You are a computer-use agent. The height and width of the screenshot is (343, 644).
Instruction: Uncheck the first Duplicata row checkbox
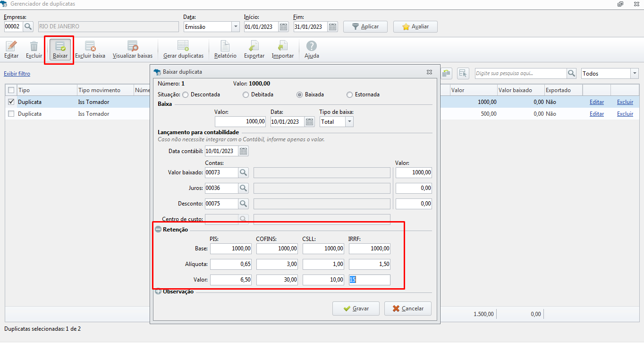coord(11,102)
